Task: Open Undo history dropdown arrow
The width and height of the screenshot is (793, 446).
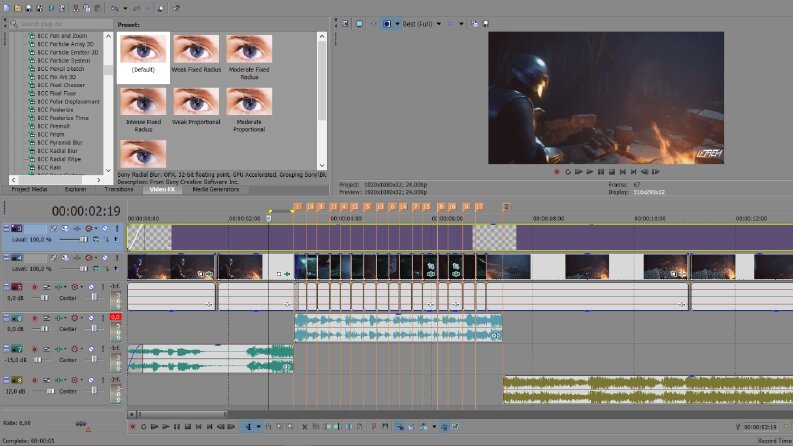Action: pyautogui.click(x=125, y=8)
